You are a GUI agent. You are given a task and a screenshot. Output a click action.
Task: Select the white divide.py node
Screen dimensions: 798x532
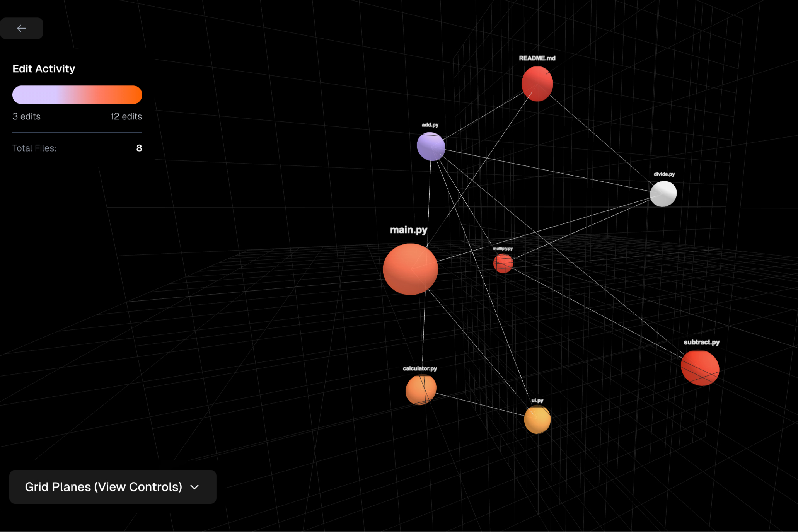click(663, 194)
